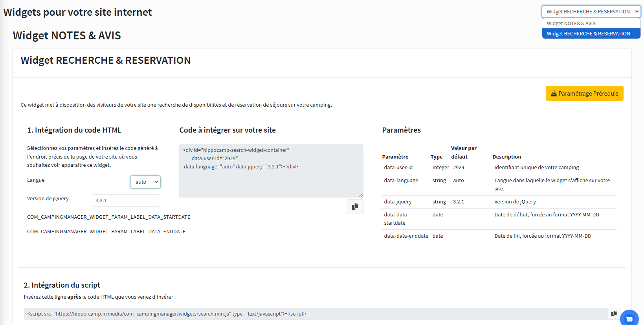Click the data-data-enddate parameter name
644x325 pixels.
coord(406,236)
